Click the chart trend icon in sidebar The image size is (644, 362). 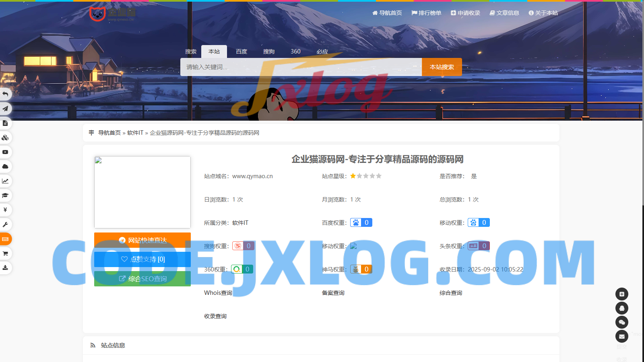[x=5, y=181]
